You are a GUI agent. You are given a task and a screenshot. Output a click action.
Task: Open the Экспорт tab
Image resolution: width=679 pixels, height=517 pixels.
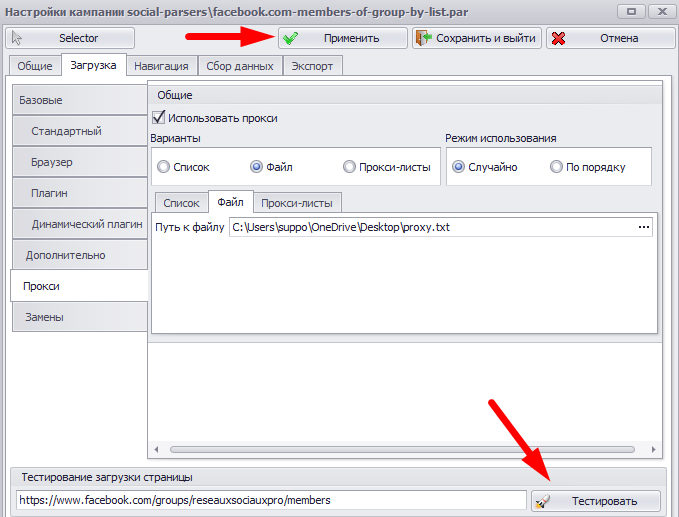click(x=312, y=66)
